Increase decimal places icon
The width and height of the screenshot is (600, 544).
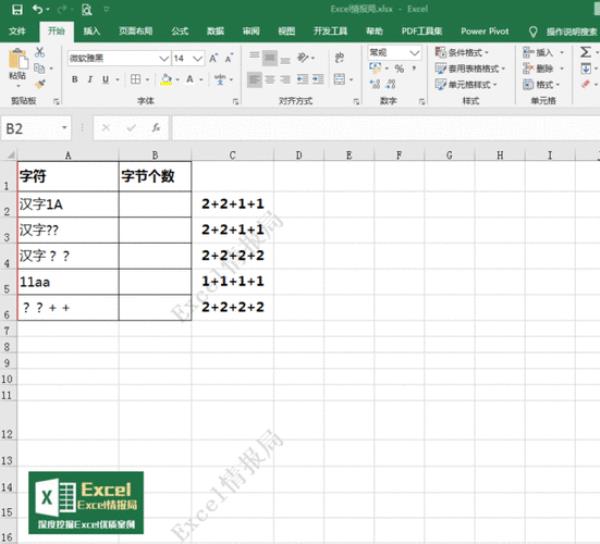pos(375,84)
